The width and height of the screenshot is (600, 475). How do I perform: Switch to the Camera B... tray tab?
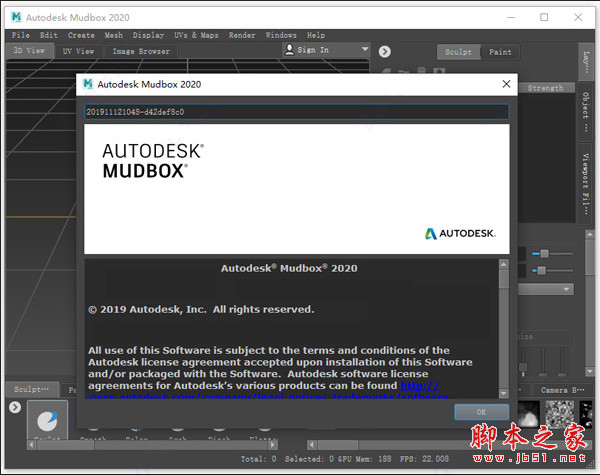pos(562,390)
